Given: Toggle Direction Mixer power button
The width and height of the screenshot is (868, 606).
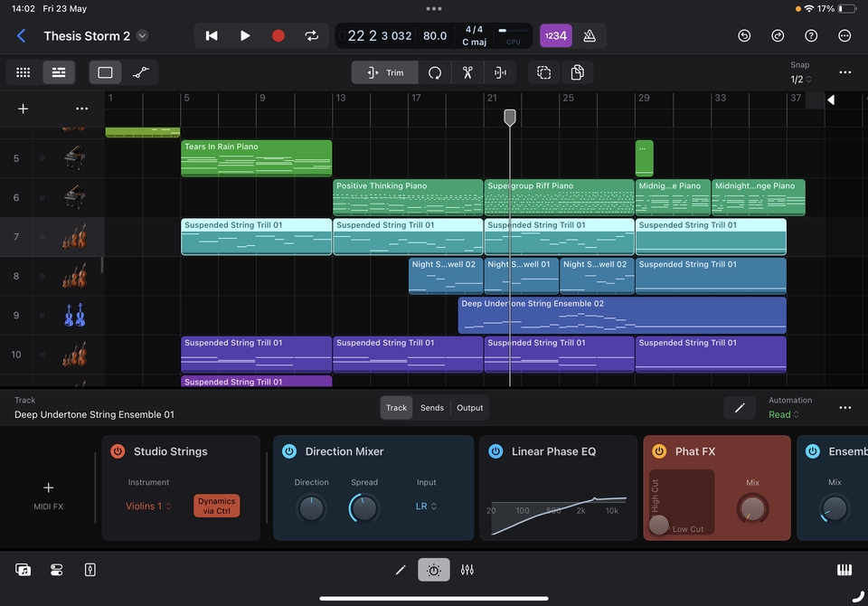Looking at the screenshot, I should click(289, 451).
